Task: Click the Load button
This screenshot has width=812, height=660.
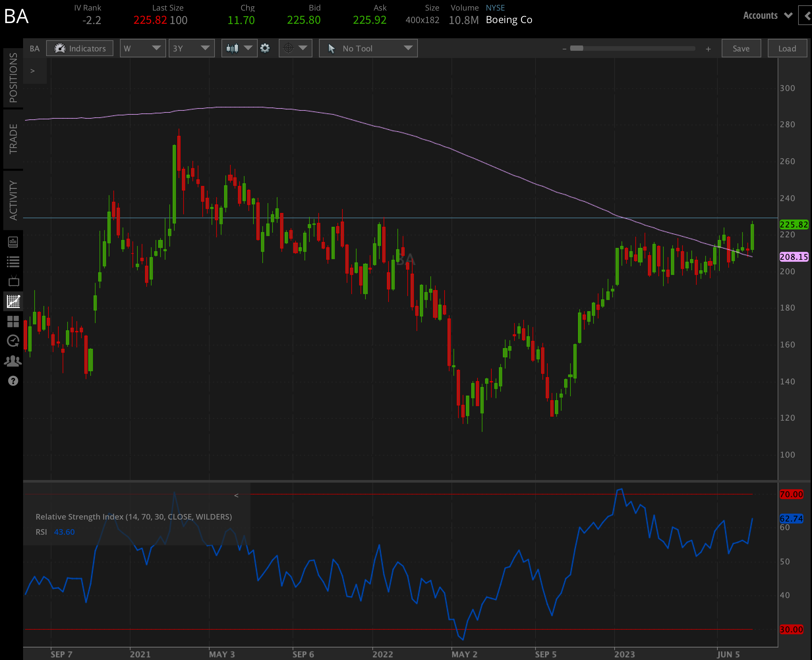Action: point(787,48)
